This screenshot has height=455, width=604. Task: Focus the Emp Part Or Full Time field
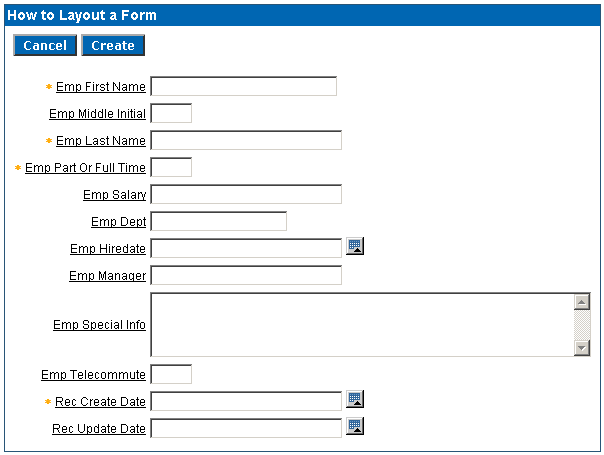pyautogui.click(x=171, y=167)
